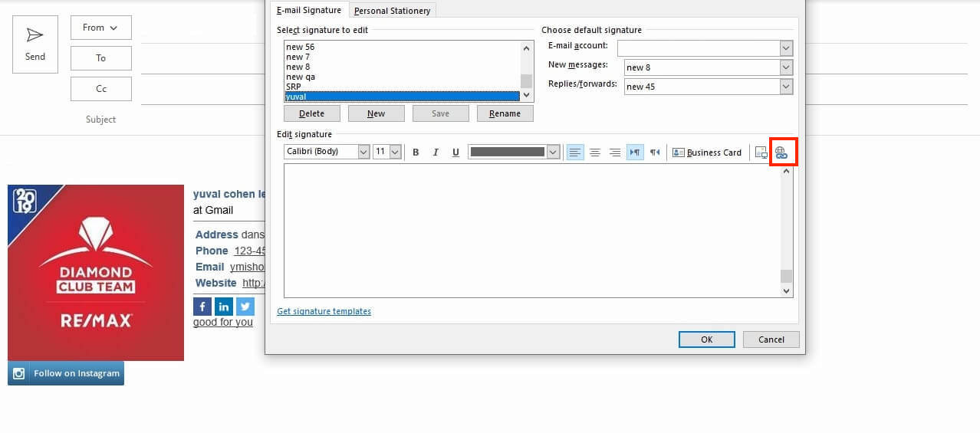Screen dimensions: 980x433
Task: Click inside the Edit signature text area
Action: [x=531, y=231]
